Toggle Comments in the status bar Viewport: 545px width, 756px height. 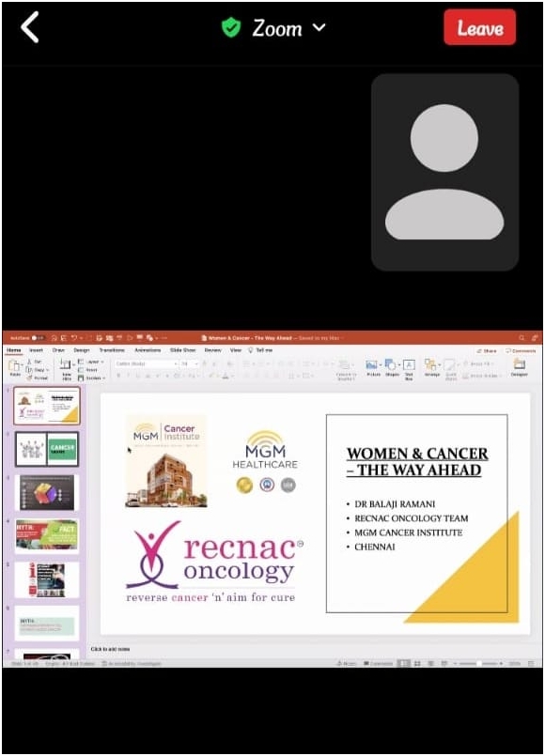click(x=378, y=664)
